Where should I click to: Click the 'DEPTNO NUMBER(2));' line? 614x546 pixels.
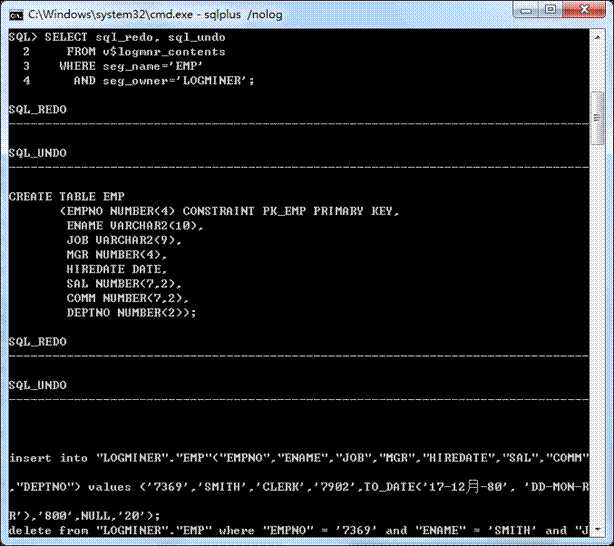(x=131, y=313)
